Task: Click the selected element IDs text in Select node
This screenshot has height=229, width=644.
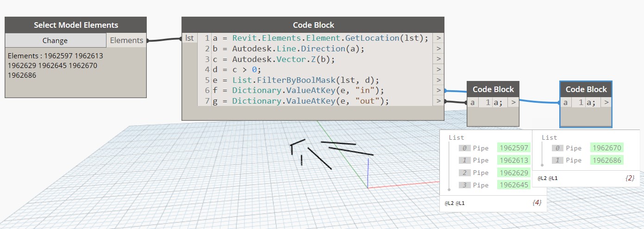Action: click(x=55, y=65)
